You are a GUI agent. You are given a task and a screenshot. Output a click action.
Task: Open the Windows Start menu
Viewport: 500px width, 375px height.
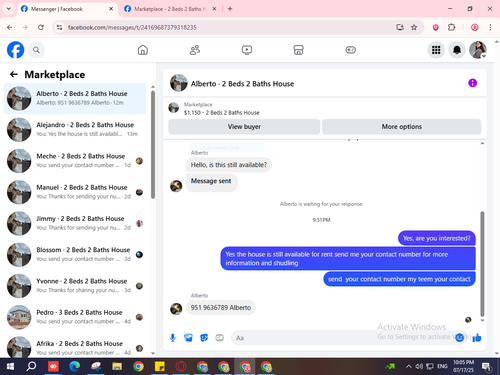[10, 367]
